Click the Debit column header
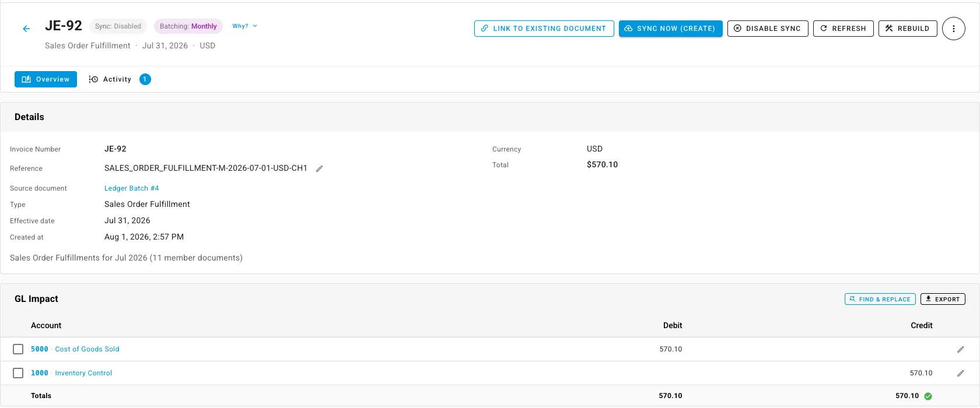Image resolution: width=980 pixels, height=408 pixels. 673,325
